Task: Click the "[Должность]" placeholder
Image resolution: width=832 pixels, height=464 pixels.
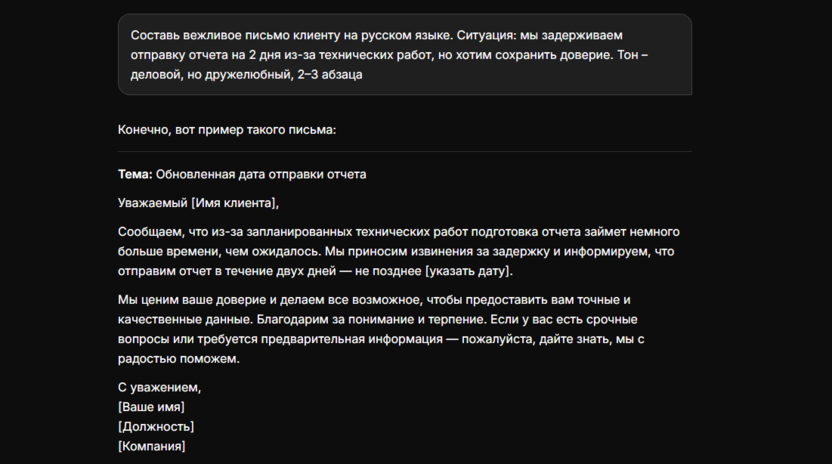Action: pos(156,426)
